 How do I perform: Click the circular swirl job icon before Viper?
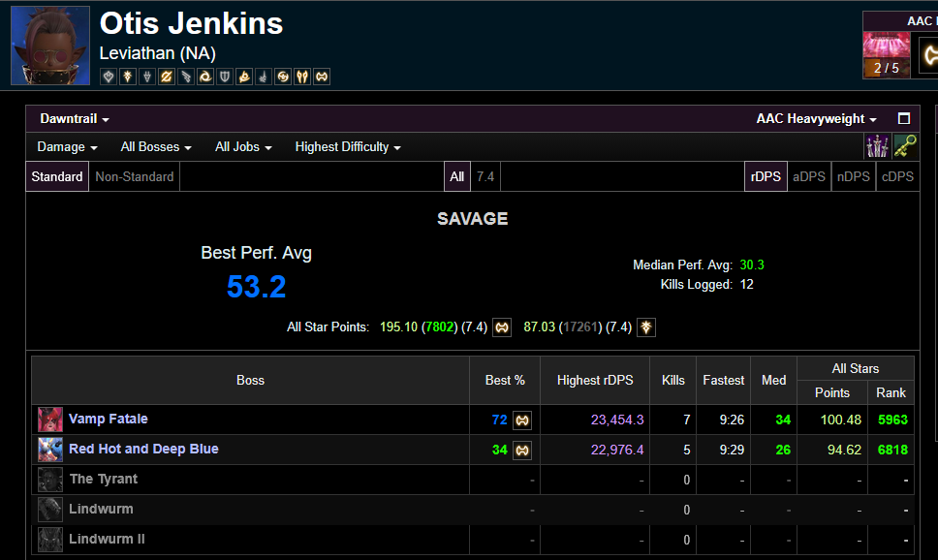pos(283,77)
